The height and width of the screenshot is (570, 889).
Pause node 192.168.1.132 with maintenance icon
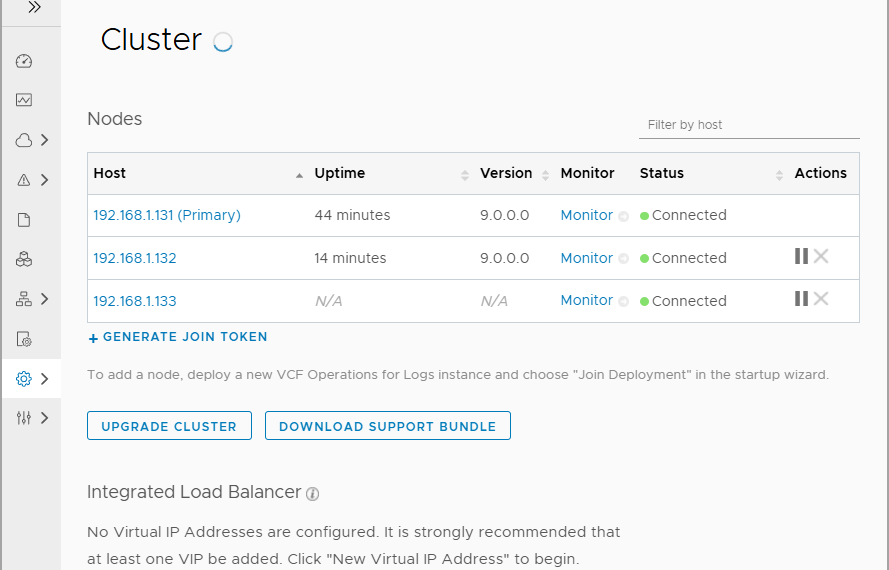pyautogui.click(x=801, y=256)
